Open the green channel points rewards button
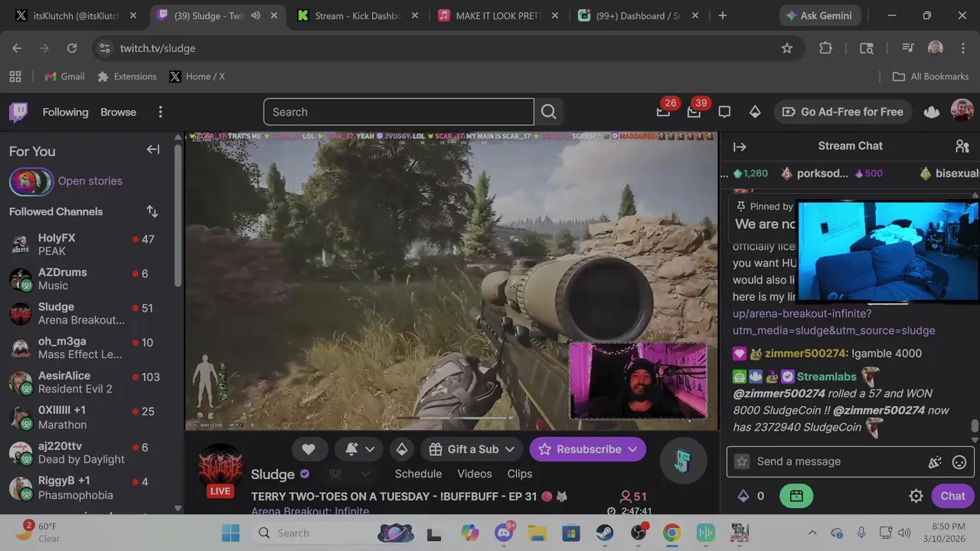Viewport: 980px width, 551px height. (796, 496)
